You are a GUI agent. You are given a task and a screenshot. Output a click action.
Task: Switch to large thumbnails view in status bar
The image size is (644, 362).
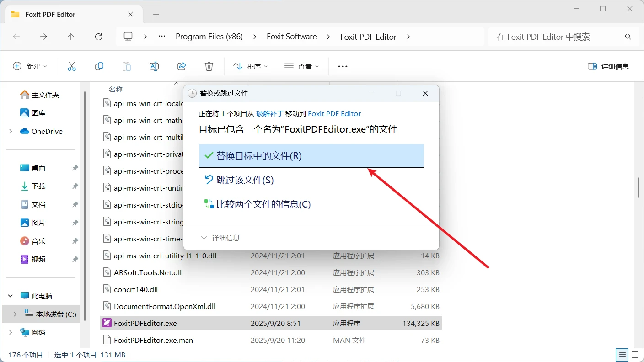tap(635, 355)
